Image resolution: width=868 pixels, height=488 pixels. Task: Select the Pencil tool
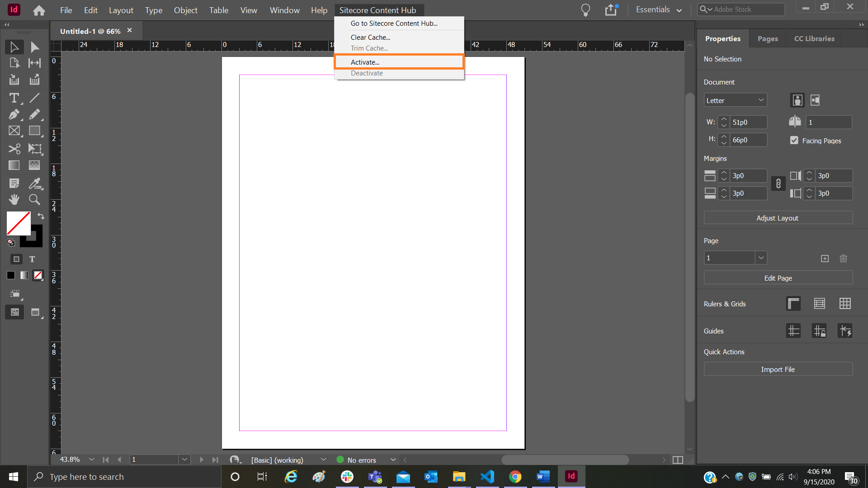coord(35,114)
